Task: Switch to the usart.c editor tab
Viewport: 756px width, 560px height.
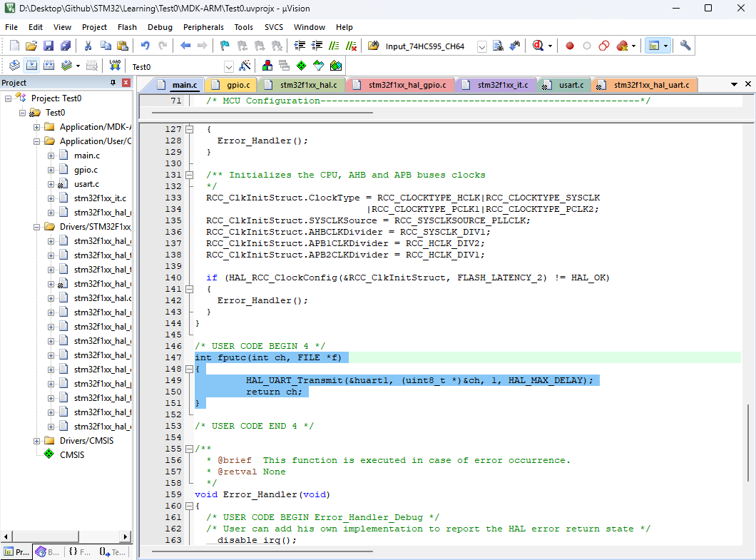Action: [x=565, y=85]
